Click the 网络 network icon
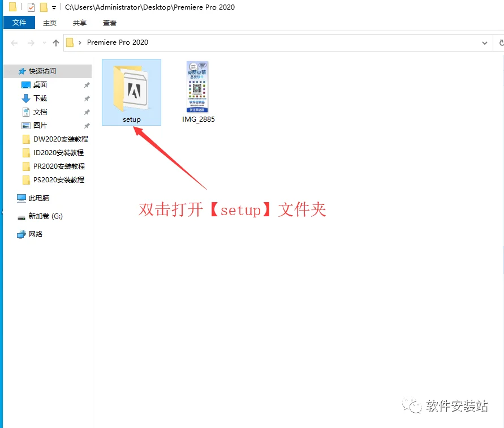 coord(21,234)
